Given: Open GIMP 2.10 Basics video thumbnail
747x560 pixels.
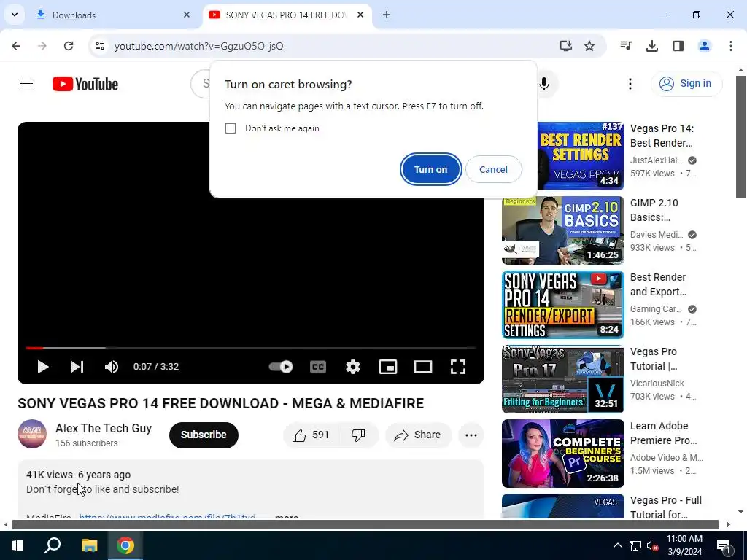Looking at the screenshot, I should pyautogui.click(x=562, y=230).
